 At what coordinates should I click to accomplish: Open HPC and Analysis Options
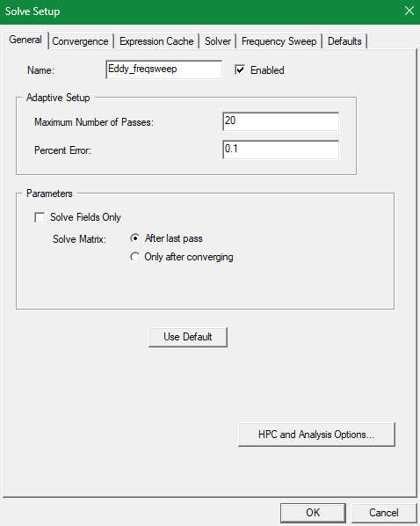click(316, 435)
